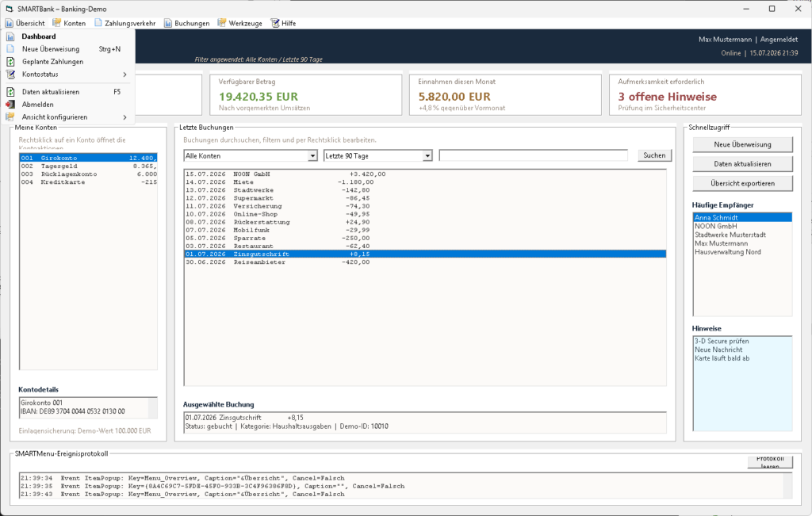This screenshot has width=812, height=516.
Task: Select account 004 Kreditkarte
Action: pos(88,182)
